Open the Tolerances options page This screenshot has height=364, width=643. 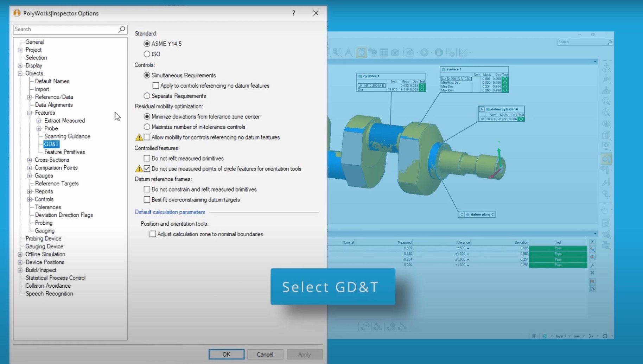[48, 207]
